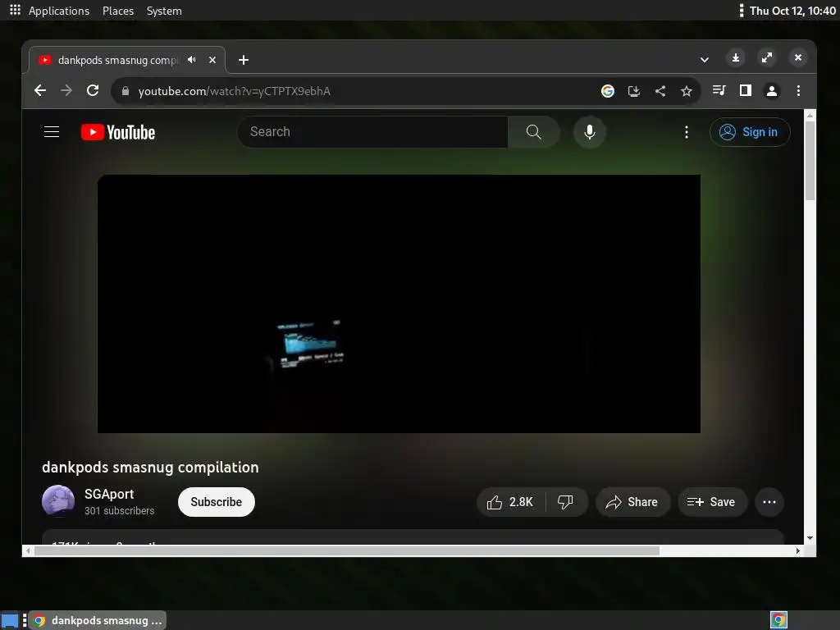View site information padlock icon

[x=126, y=91]
